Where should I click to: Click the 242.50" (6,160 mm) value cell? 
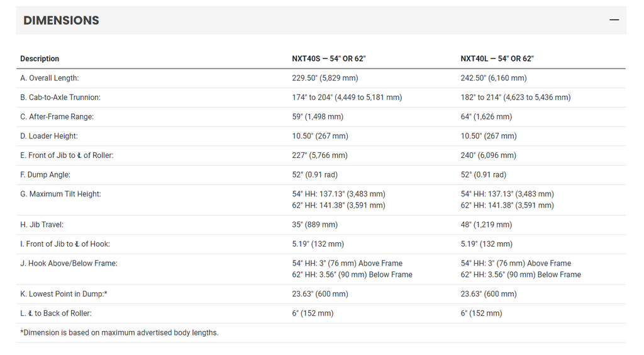click(494, 78)
